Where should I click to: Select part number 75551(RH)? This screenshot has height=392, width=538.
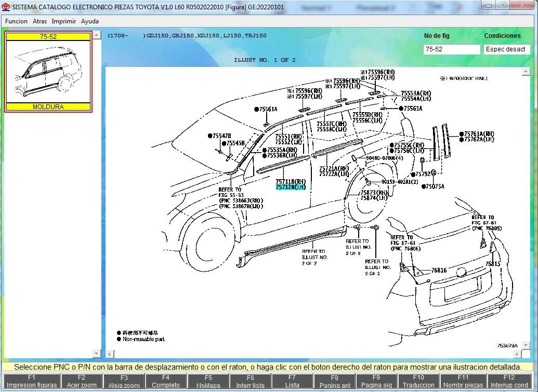[288, 137]
